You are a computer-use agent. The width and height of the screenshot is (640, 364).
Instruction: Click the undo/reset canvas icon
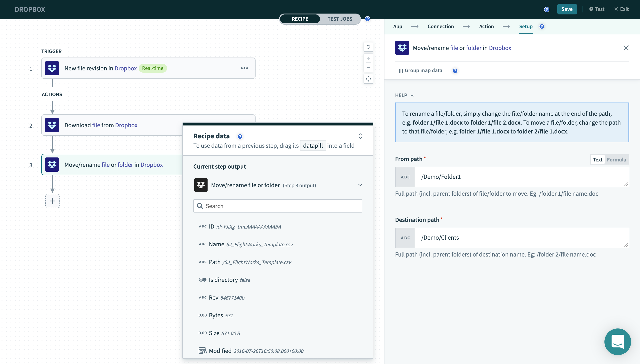point(368,47)
